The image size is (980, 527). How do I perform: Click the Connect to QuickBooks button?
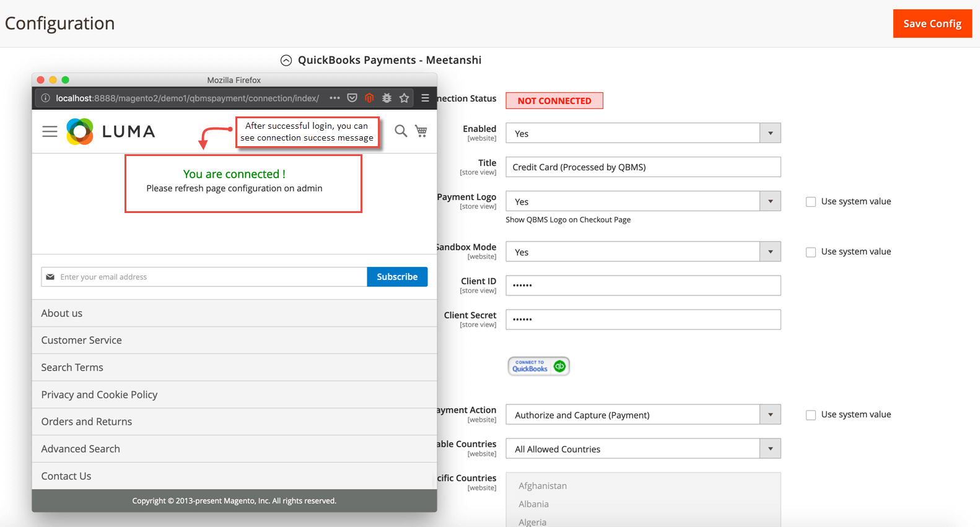tap(539, 366)
